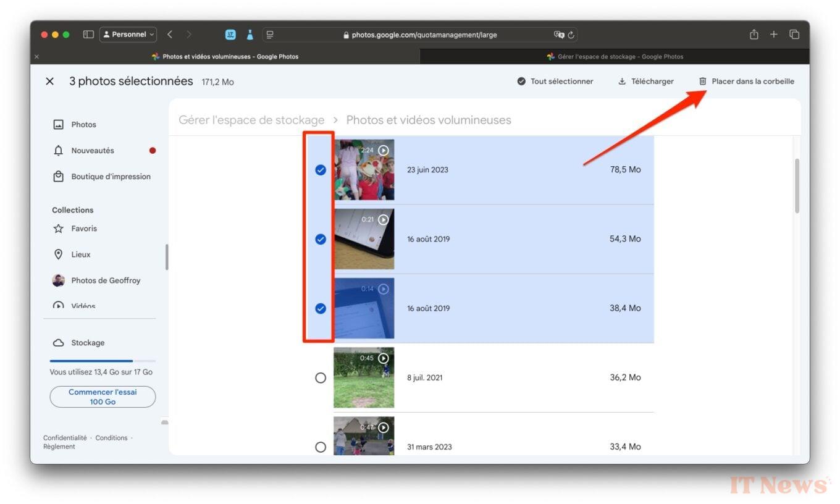Open Favoris in the sidebar
Viewport: 840px width, 504px height.
click(83, 229)
